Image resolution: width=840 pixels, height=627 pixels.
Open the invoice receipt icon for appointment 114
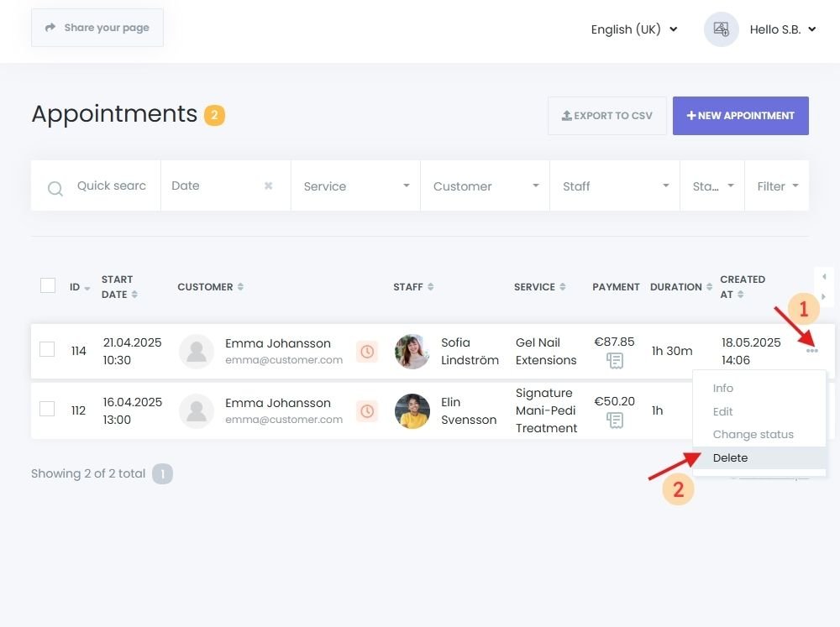pyautogui.click(x=616, y=361)
